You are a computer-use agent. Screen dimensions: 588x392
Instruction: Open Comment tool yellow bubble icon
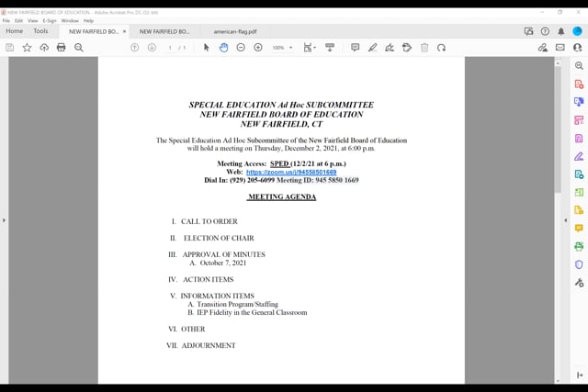(579, 229)
